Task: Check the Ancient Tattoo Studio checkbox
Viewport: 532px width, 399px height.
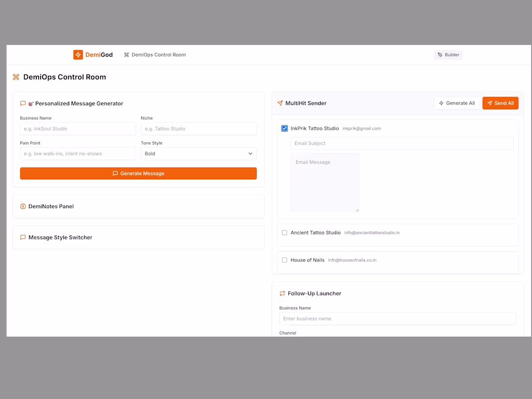Action: tap(284, 233)
